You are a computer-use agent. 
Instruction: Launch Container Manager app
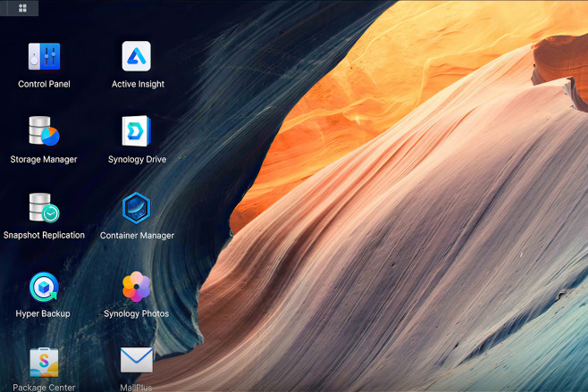tap(137, 208)
